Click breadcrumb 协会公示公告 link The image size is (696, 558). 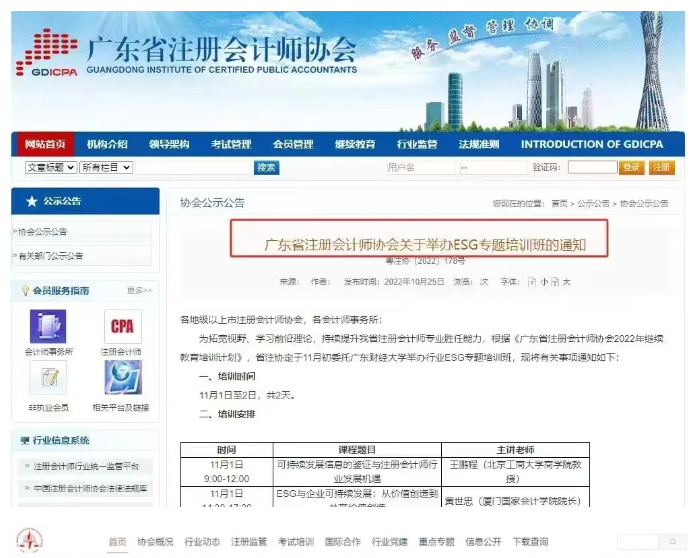(x=644, y=203)
